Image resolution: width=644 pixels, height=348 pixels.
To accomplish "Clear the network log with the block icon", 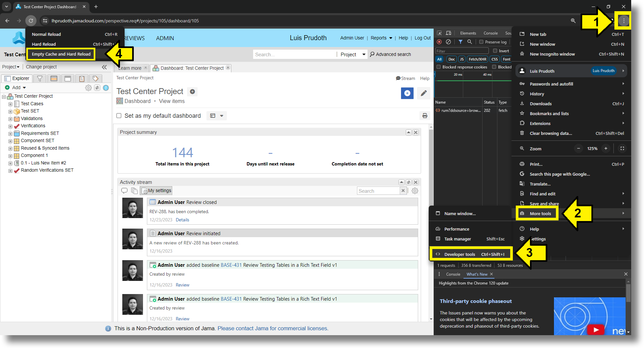I will pos(448,42).
